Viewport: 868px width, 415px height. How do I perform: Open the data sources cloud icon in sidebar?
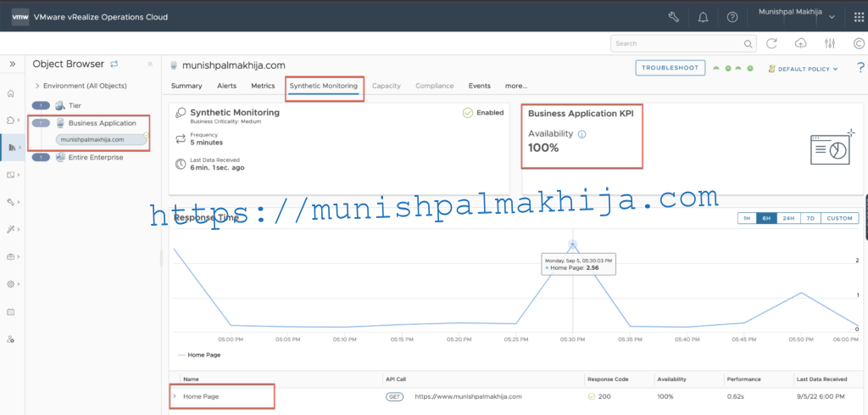click(10, 121)
